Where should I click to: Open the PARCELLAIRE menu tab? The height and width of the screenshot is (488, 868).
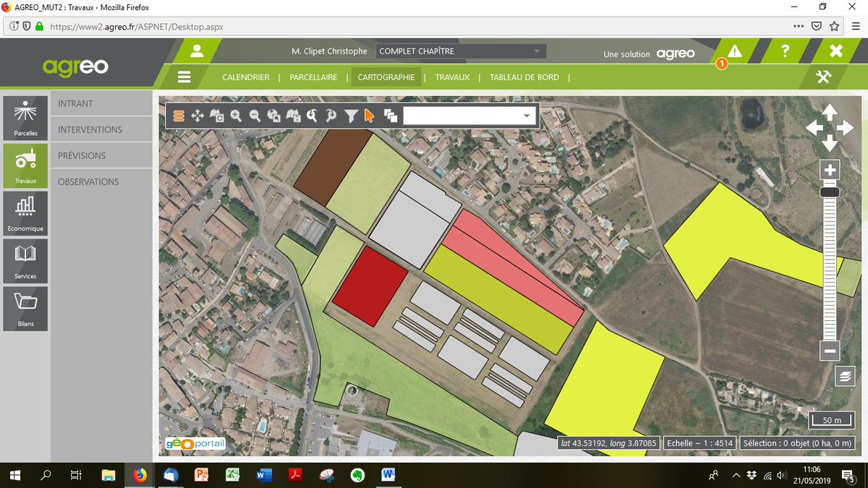[x=313, y=77]
